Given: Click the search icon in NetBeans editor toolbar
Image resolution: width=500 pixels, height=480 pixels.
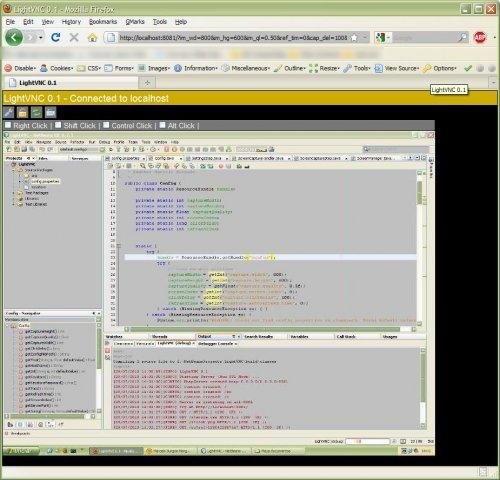Looking at the screenshot, I should [143, 166].
